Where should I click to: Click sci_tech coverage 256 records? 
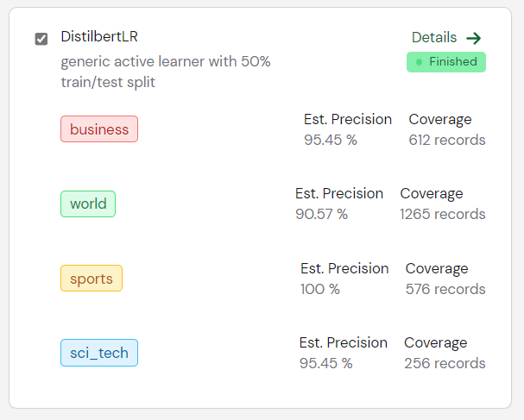coord(445,363)
